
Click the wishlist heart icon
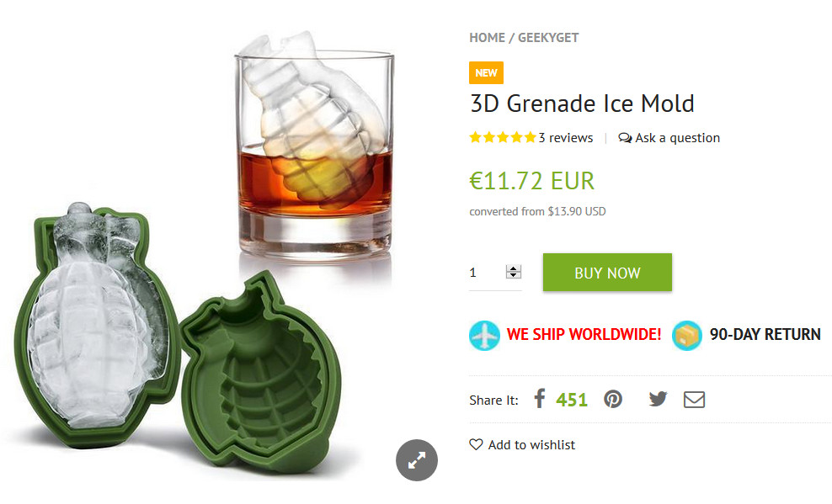click(476, 444)
